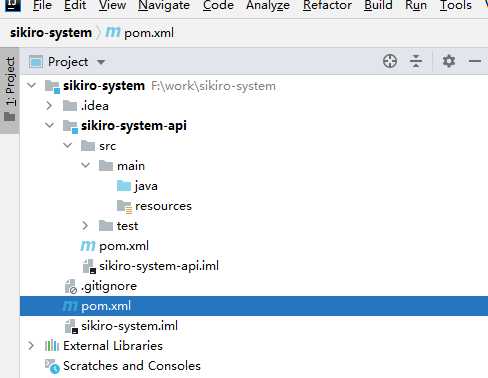Expand the test folder
Viewport: 488px width, 378px height.
point(85,226)
